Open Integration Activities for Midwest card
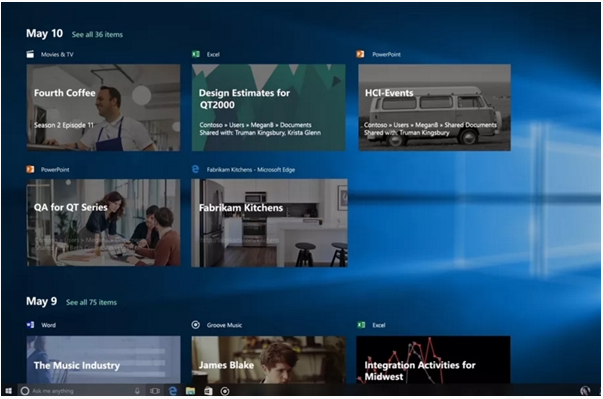Viewport: 603px width, 399px height. coord(433,359)
